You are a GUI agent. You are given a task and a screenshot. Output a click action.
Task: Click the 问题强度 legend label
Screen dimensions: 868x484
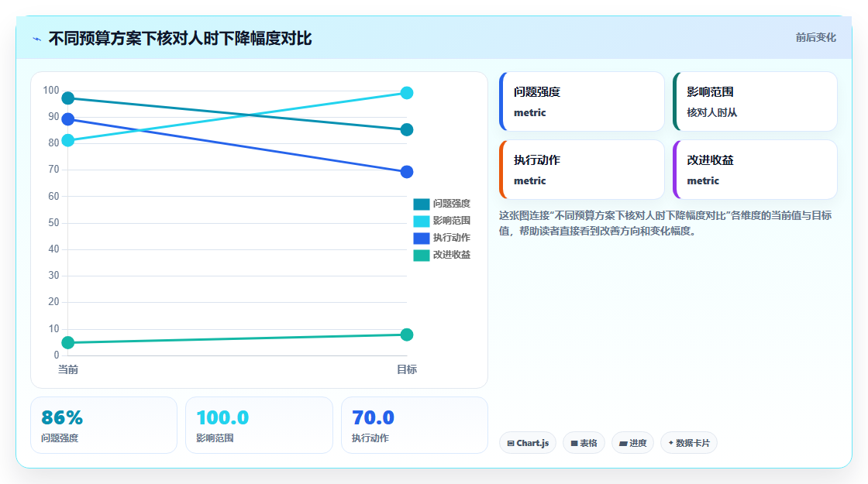point(452,204)
